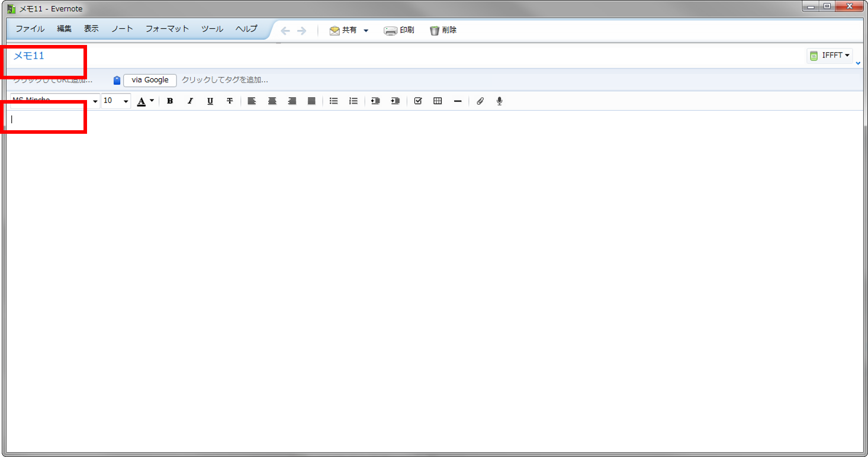
Task: Decrease indent (outdent)
Action: tap(375, 101)
